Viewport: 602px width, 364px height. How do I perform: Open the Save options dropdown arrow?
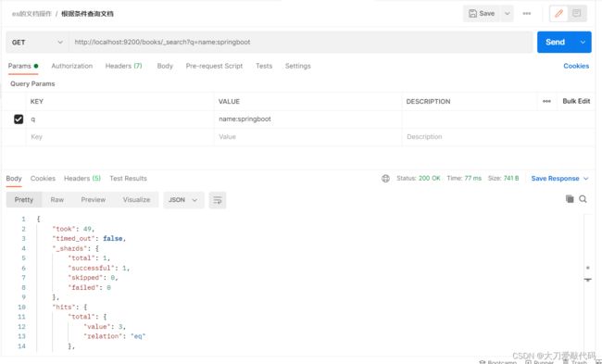tap(508, 14)
